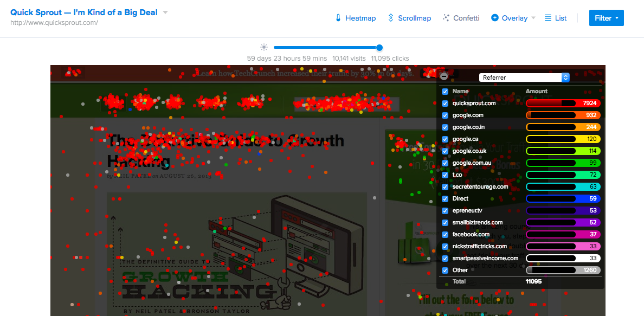
Task: Click the List lines icon
Action: (548, 18)
